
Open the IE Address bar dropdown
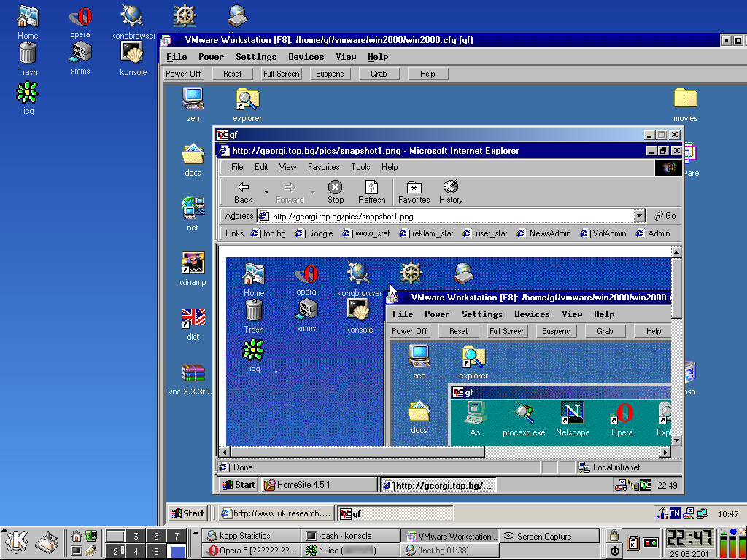point(639,216)
